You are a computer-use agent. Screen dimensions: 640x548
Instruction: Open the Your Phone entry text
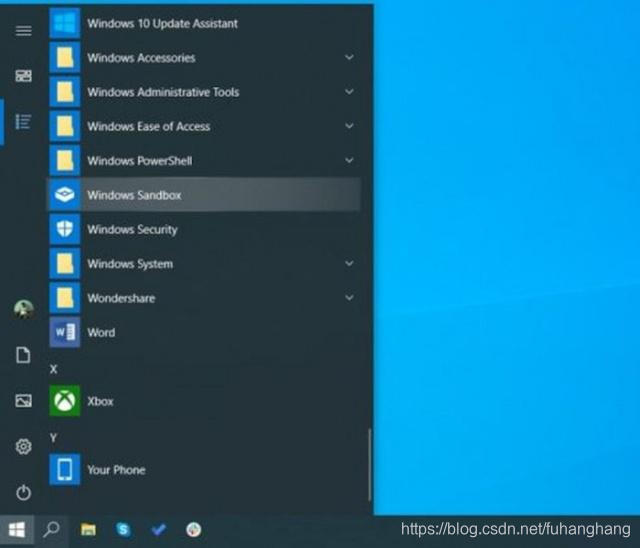pos(116,470)
